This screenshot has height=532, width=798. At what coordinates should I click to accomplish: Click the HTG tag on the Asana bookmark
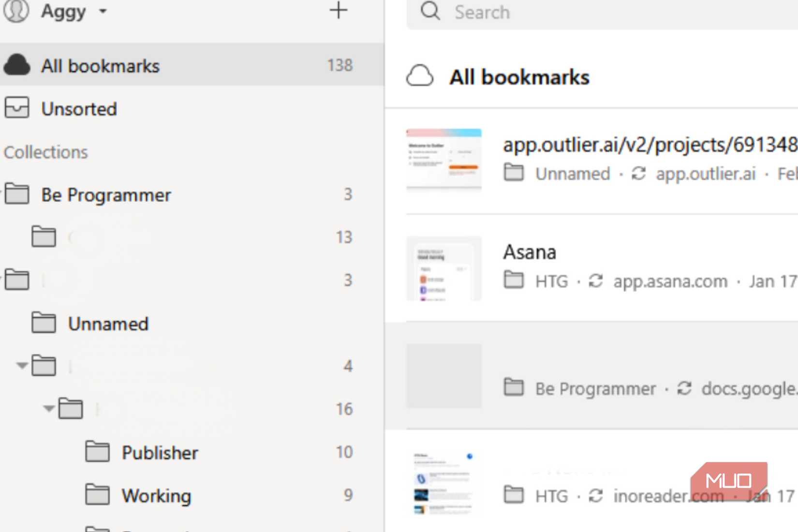[551, 281]
